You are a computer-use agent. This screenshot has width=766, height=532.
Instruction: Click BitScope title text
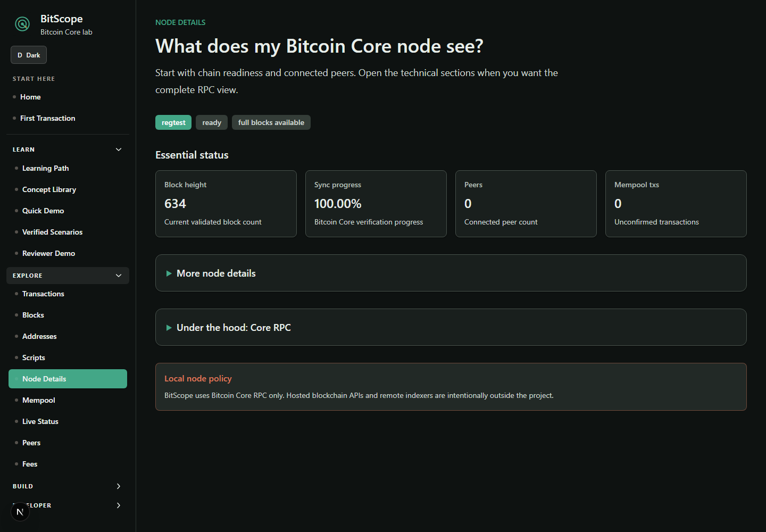tap(62, 19)
